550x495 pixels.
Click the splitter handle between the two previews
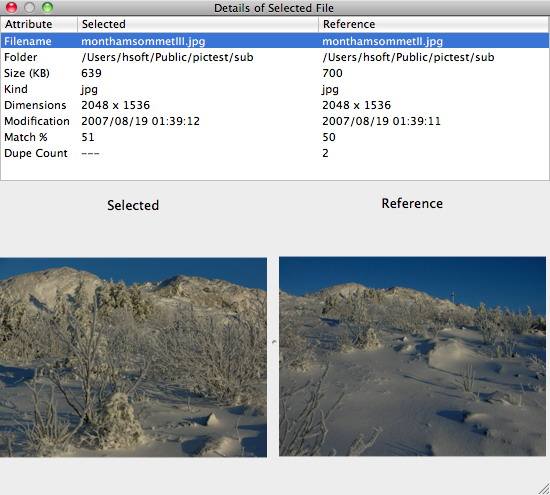click(x=274, y=341)
